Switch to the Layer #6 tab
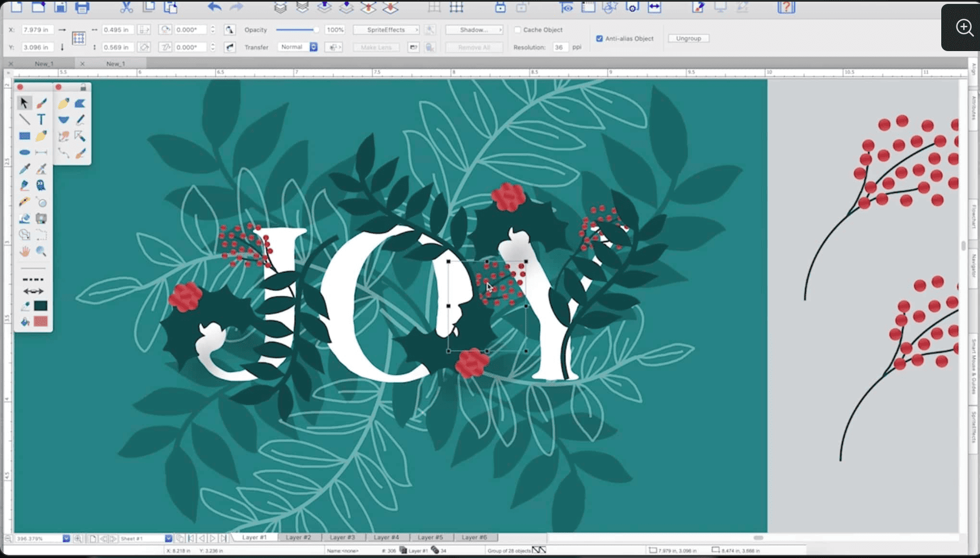This screenshot has height=558, width=980. pos(475,537)
